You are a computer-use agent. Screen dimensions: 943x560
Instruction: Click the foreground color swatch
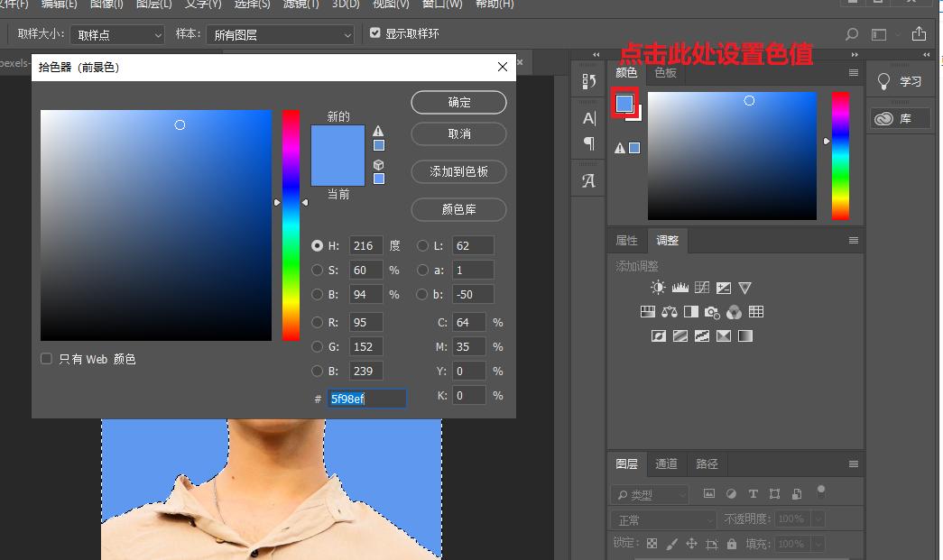(x=625, y=103)
